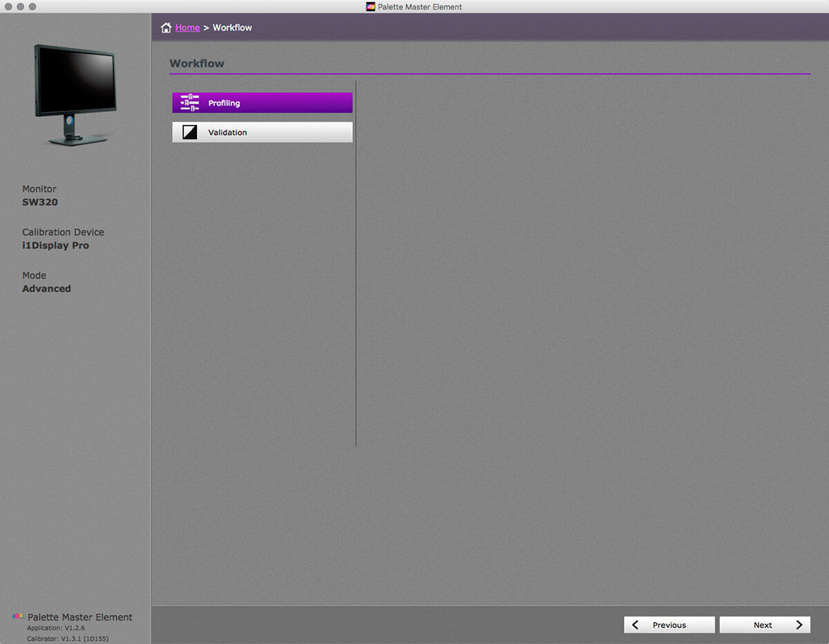
Task: Click the "Application: V1.2.6" version text
Action: coord(56,628)
